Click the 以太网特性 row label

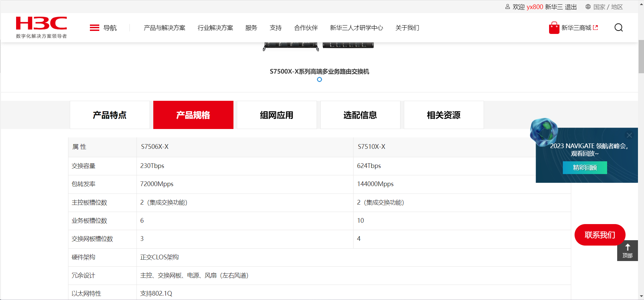click(x=87, y=294)
